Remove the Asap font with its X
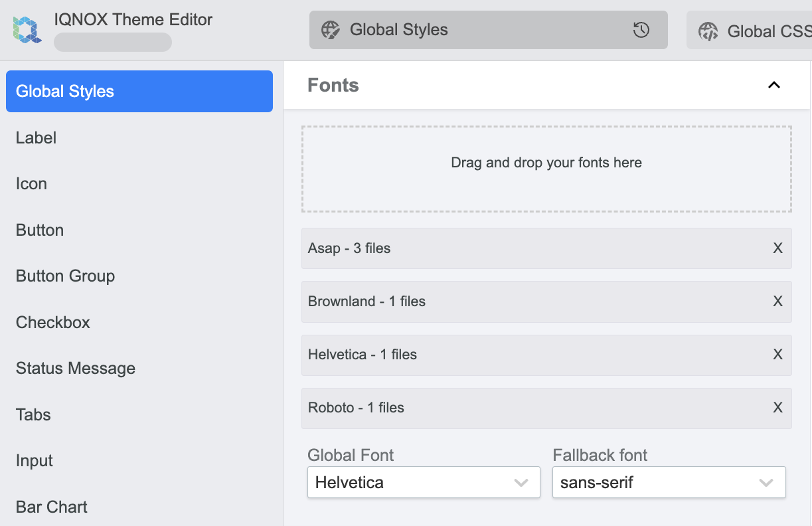This screenshot has height=526, width=812. coord(777,248)
